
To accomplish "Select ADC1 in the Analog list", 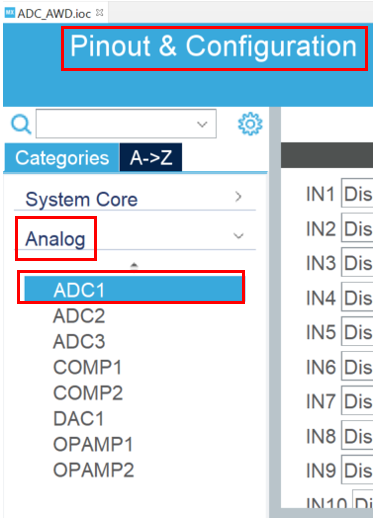I will click(x=133, y=289).
